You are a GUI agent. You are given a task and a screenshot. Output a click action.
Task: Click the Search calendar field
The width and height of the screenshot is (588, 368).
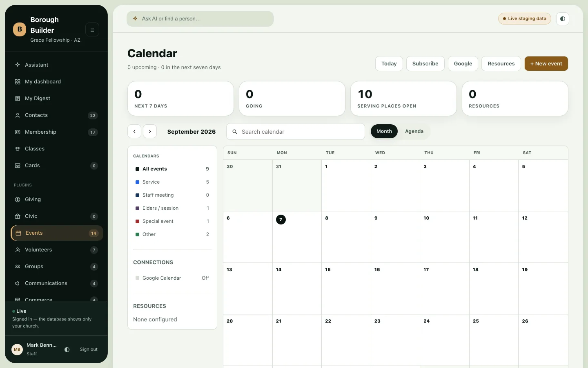tap(296, 132)
